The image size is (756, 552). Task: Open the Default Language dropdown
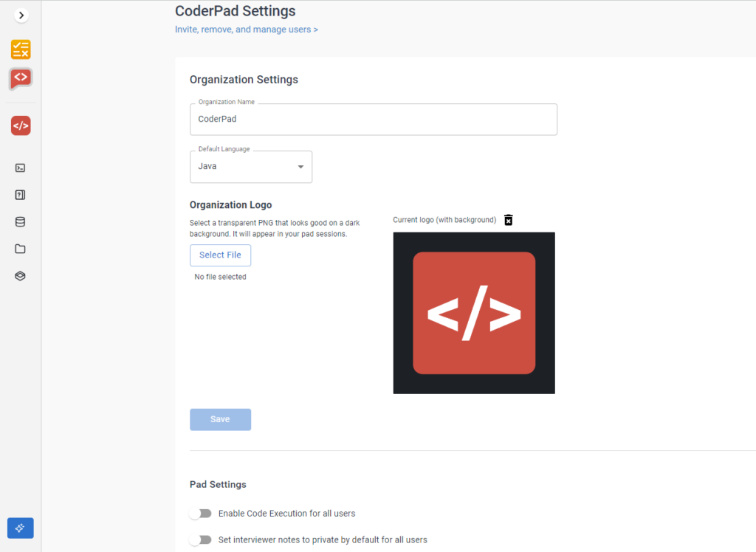pyautogui.click(x=251, y=167)
